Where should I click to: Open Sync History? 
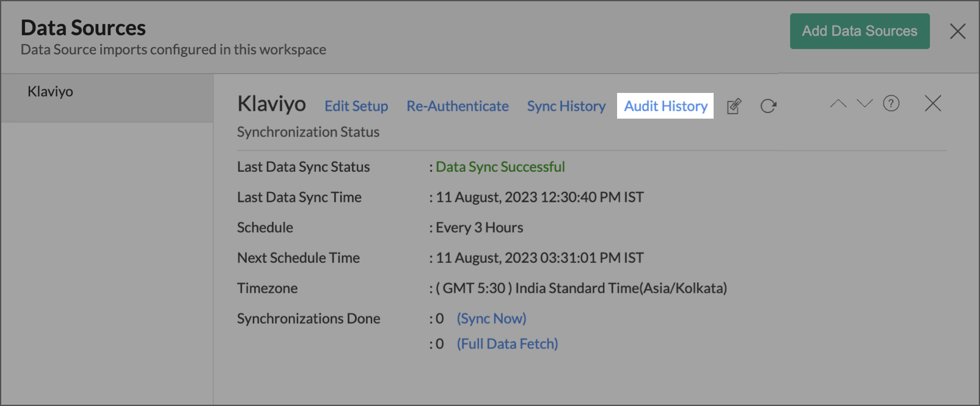(566, 106)
